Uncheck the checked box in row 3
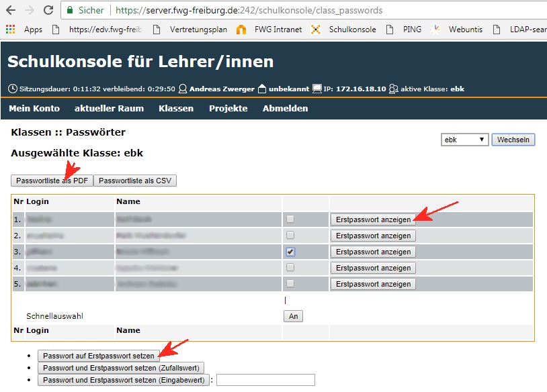The image size is (547, 392). [290, 252]
